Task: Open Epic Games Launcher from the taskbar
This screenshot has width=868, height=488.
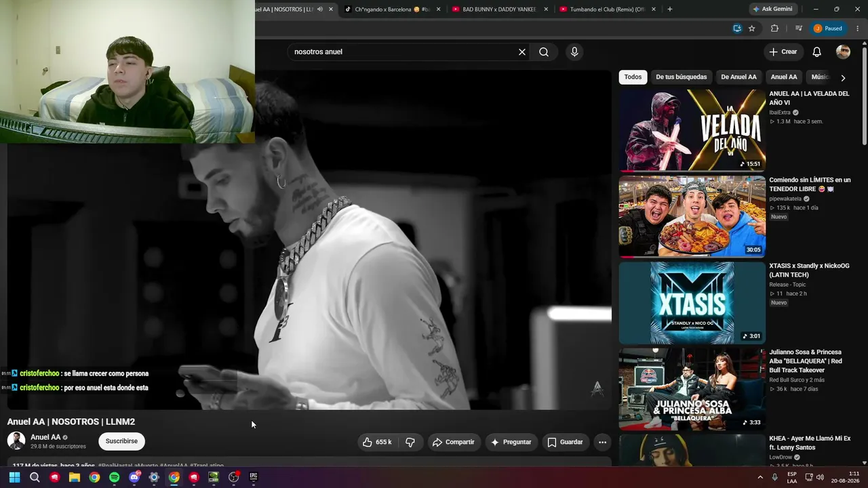Action: pyautogui.click(x=254, y=477)
